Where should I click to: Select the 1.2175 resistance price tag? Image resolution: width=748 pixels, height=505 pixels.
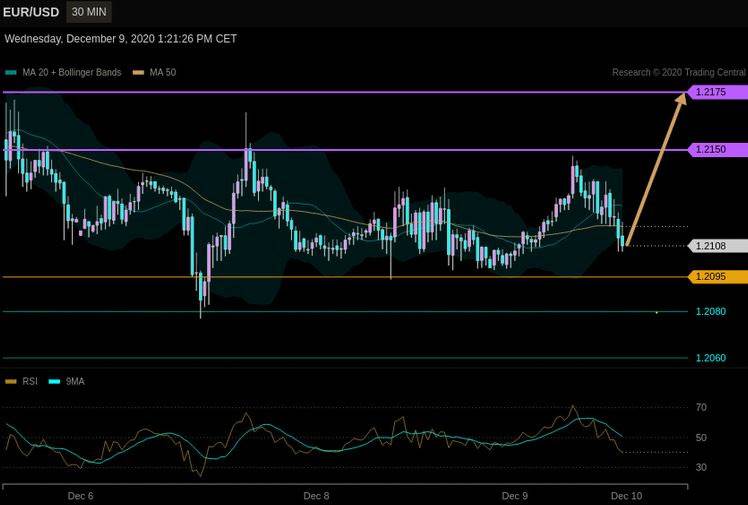[x=717, y=92]
